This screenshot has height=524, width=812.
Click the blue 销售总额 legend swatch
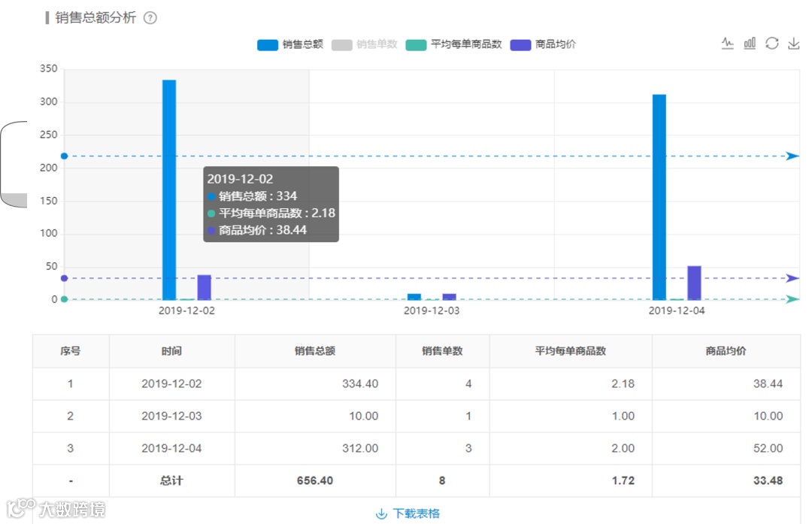[268, 45]
